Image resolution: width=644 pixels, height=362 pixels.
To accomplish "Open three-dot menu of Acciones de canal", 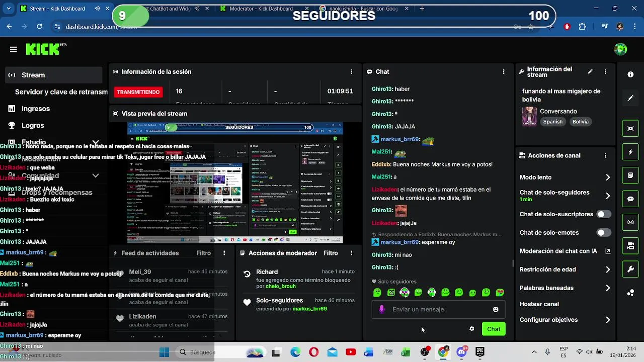I will (605, 156).
